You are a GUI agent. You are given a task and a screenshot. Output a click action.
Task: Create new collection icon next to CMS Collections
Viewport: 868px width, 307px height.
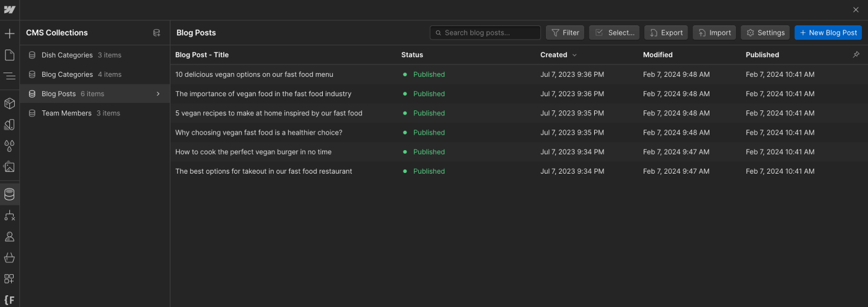(157, 33)
